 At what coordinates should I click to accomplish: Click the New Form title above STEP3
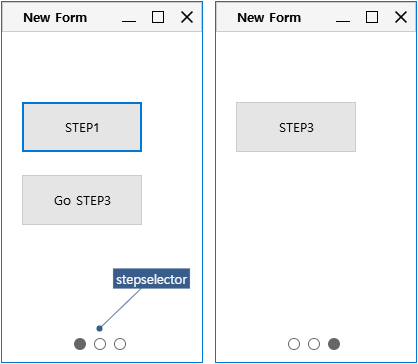(269, 17)
